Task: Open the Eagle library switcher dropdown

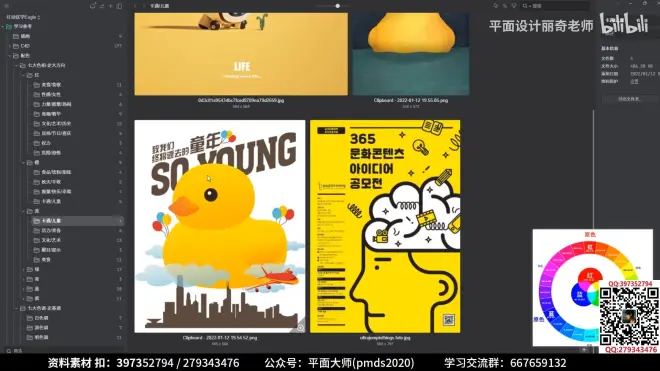Action: pyautogui.click(x=23, y=17)
